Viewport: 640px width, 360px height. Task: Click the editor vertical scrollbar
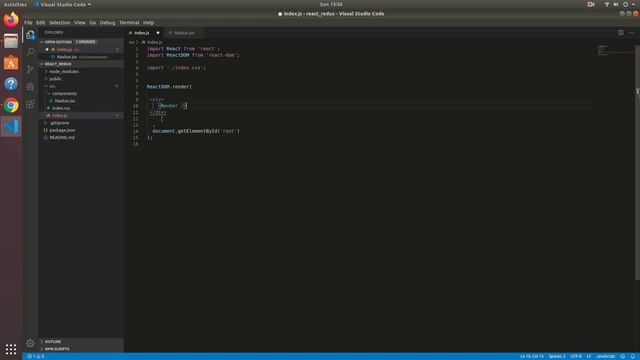[637, 163]
